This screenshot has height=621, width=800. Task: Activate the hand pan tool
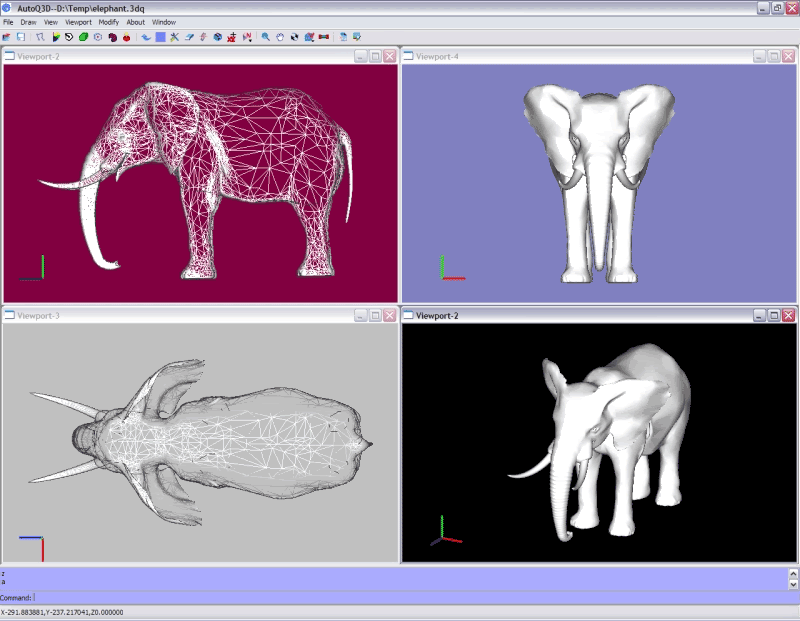(280, 37)
